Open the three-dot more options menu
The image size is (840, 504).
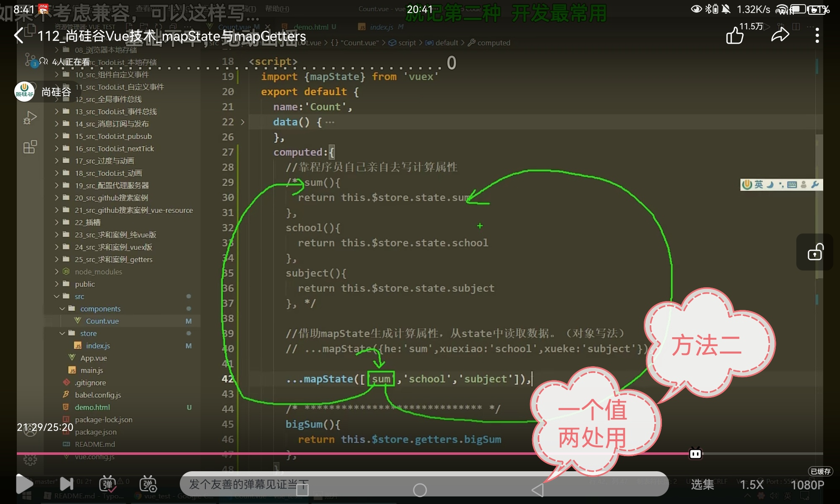click(817, 36)
